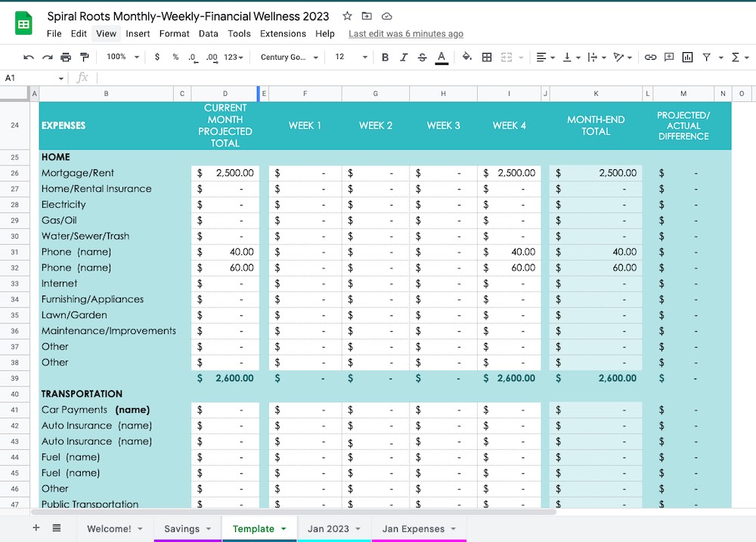The height and width of the screenshot is (542, 756).
Task: Insert a chart using toolbar icon
Action: (x=687, y=57)
